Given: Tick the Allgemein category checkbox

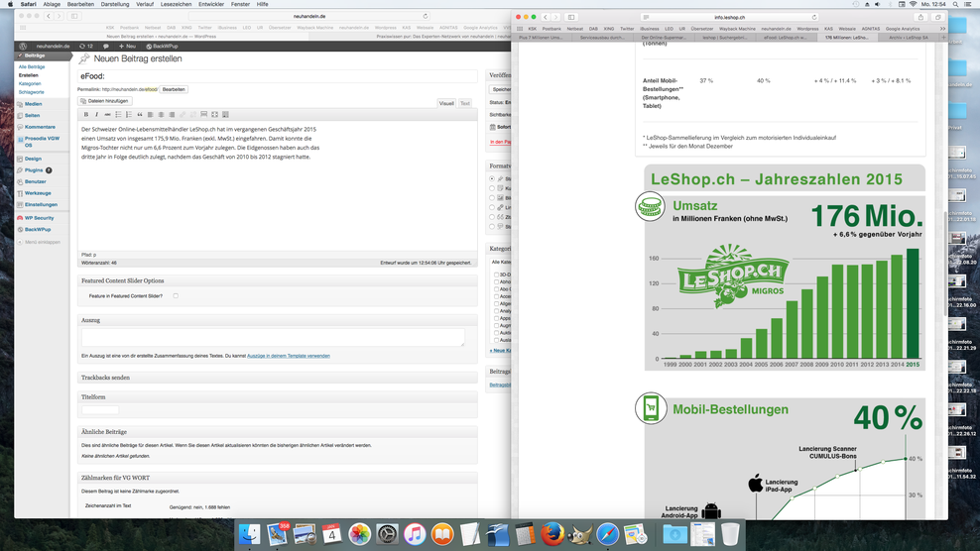Looking at the screenshot, I should tap(497, 303).
